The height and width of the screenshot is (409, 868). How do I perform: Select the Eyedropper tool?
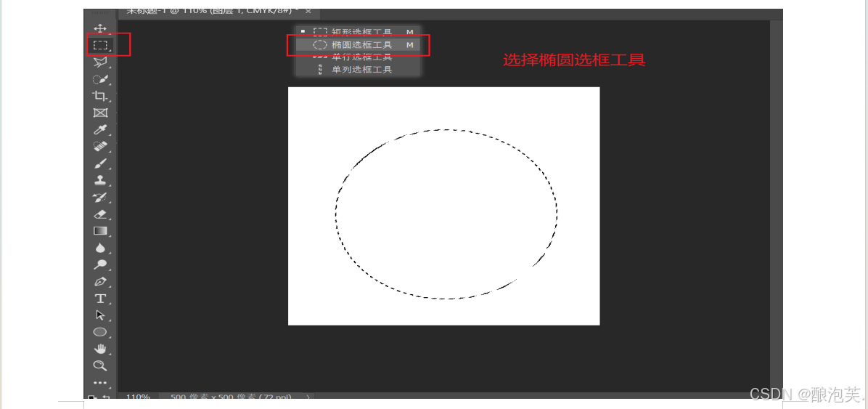(x=99, y=130)
